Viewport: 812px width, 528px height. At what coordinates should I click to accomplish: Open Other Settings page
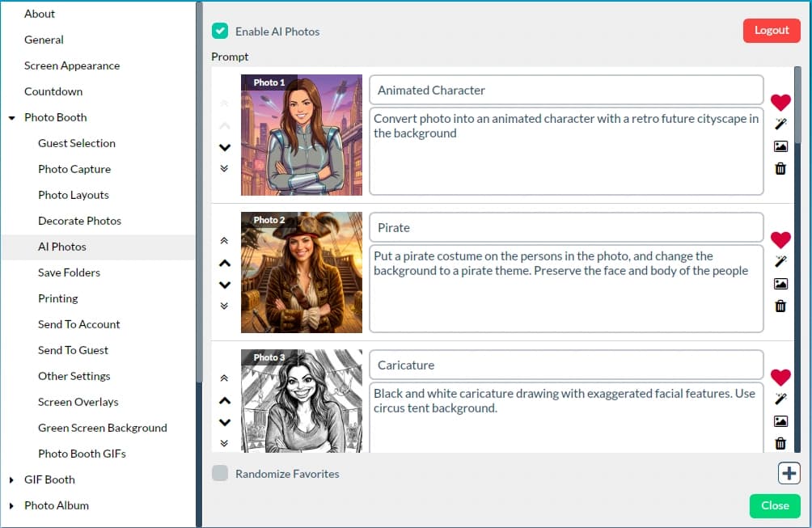(74, 376)
